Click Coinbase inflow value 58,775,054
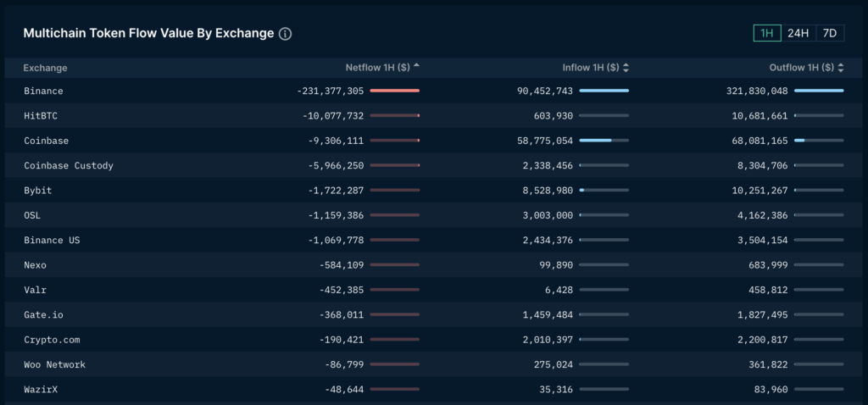The width and height of the screenshot is (868, 405). click(x=545, y=141)
